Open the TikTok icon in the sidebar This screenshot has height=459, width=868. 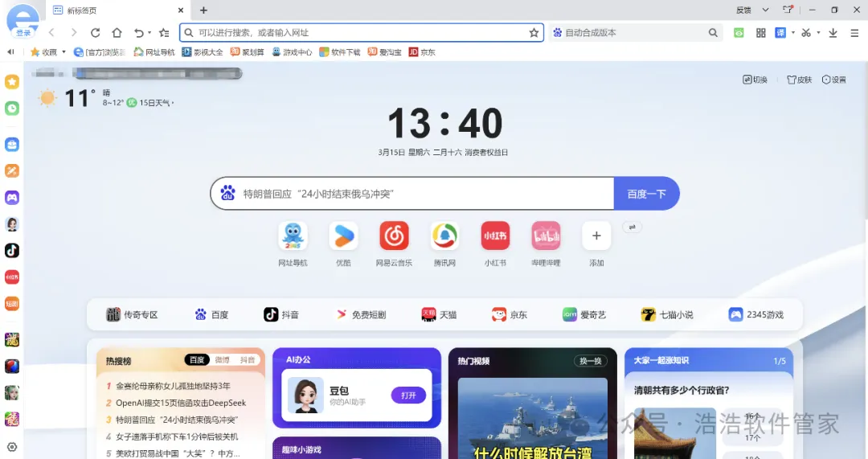click(x=11, y=250)
